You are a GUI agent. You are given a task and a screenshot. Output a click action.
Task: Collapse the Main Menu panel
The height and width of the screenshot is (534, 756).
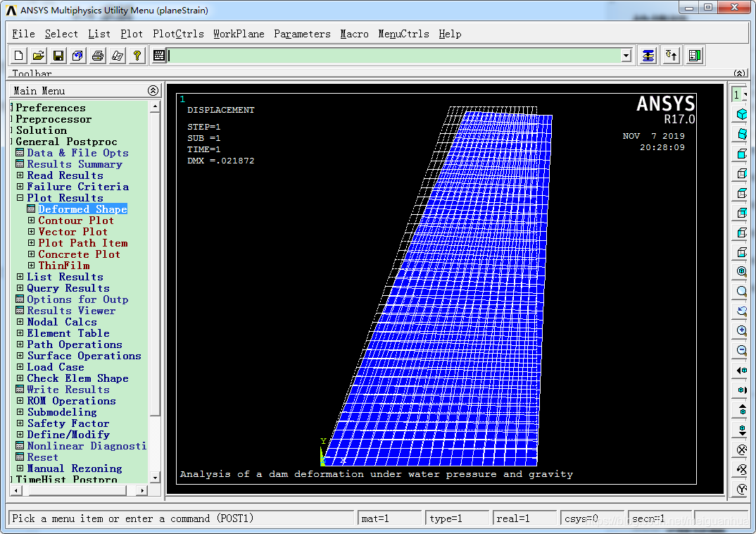click(x=153, y=91)
